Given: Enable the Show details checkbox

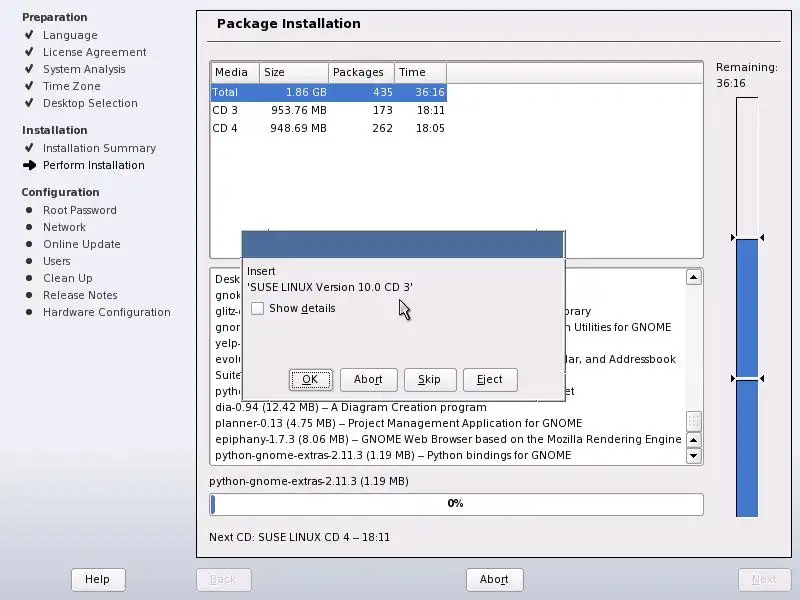Looking at the screenshot, I should tap(258, 308).
